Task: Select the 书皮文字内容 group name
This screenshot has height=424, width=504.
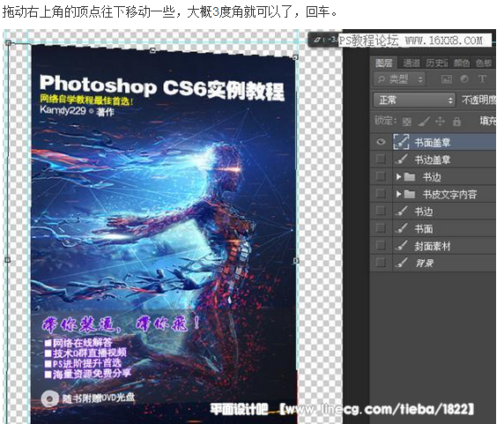Action: (449, 194)
